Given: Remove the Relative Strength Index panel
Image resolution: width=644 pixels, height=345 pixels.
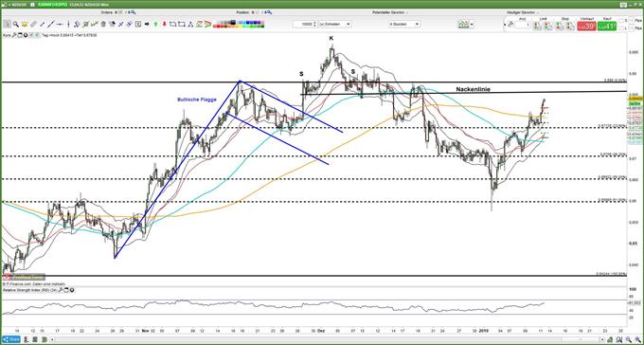Looking at the screenshot, I should (72, 290).
